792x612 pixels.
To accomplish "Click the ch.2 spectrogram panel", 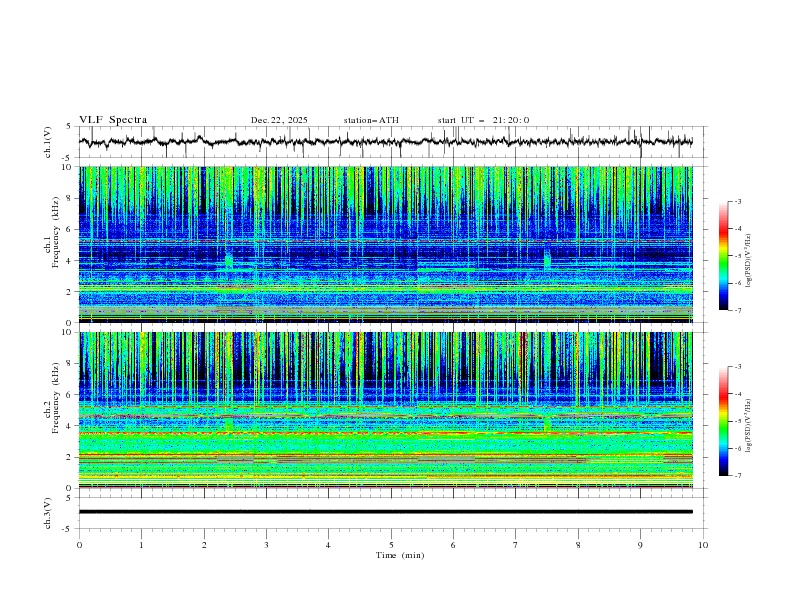I will point(386,410).
